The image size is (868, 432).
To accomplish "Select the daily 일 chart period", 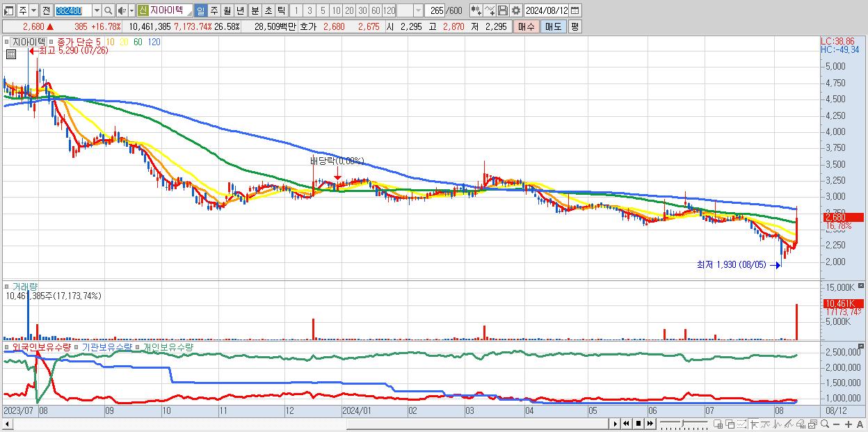I will coord(200,10).
